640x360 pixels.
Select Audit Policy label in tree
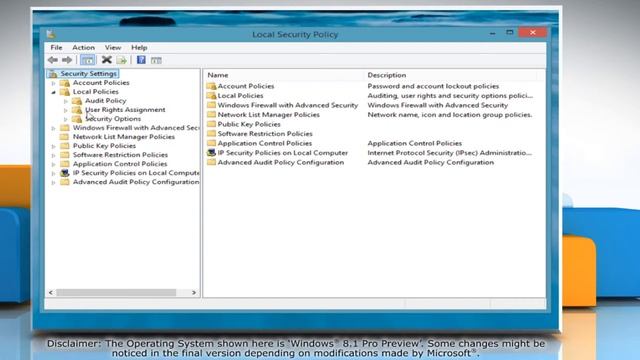tap(106, 101)
